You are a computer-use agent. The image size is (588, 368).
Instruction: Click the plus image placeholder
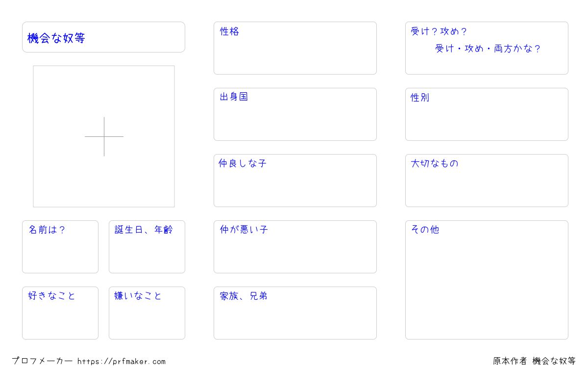click(x=104, y=136)
